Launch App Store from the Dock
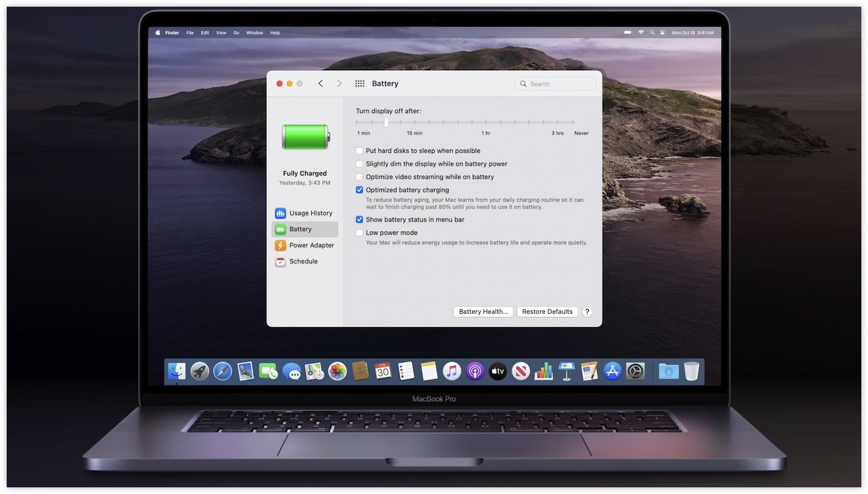 pos(612,371)
